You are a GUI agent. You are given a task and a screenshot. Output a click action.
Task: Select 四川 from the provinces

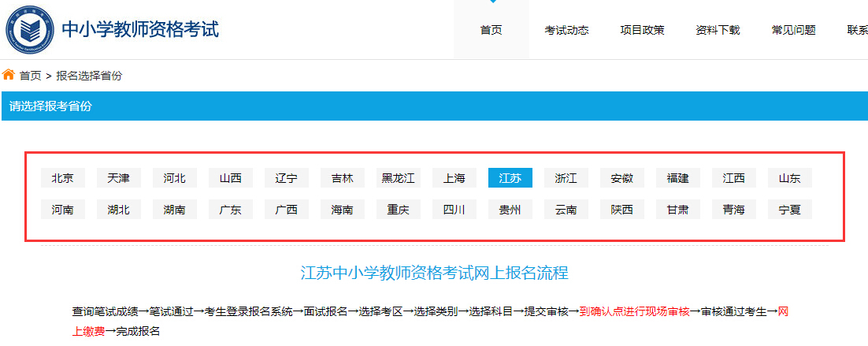[x=454, y=210]
